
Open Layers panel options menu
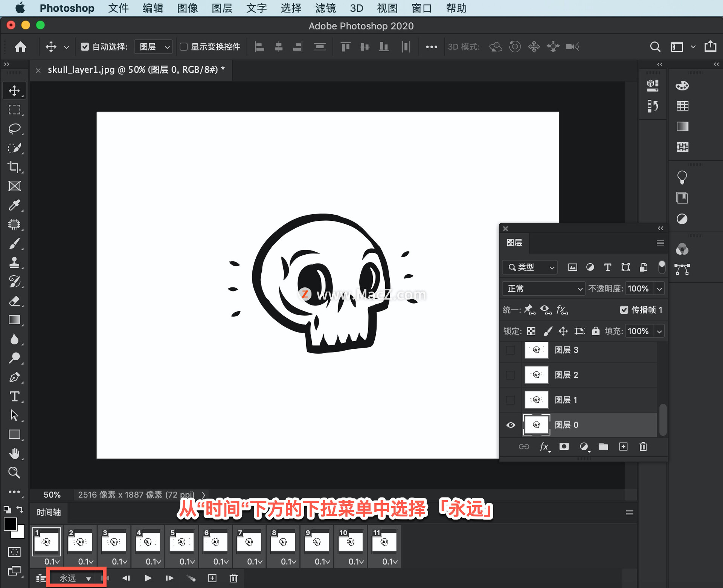660,243
